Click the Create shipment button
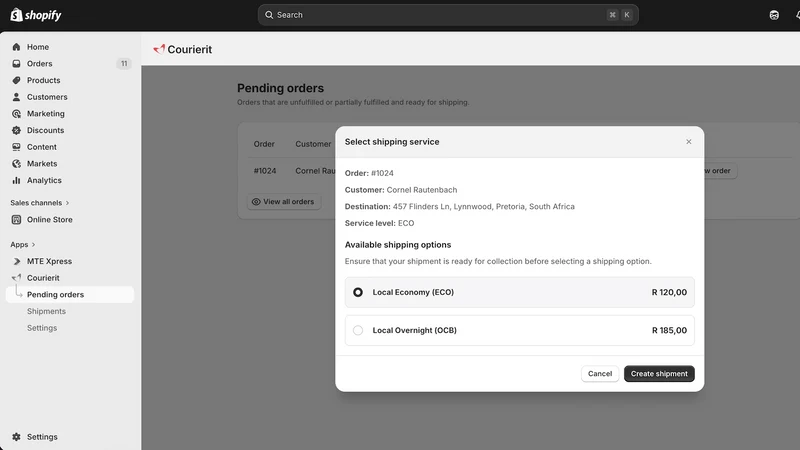The height and width of the screenshot is (450, 800). tap(659, 373)
